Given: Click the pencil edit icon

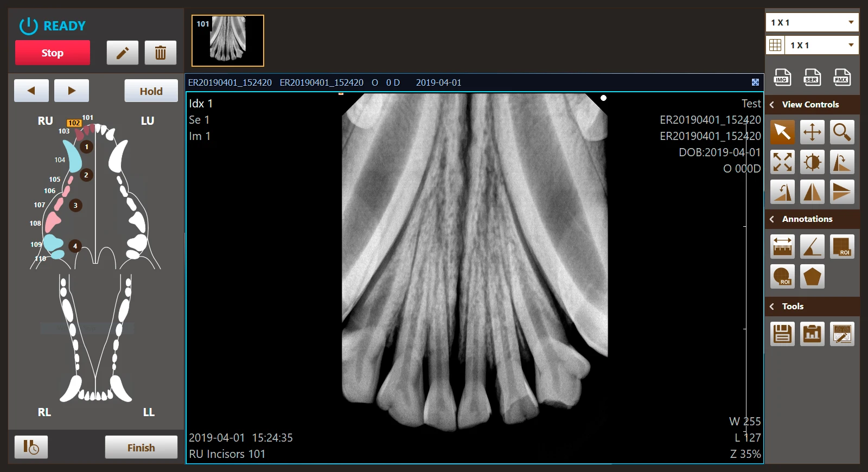Looking at the screenshot, I should click(x=123, y=53).
